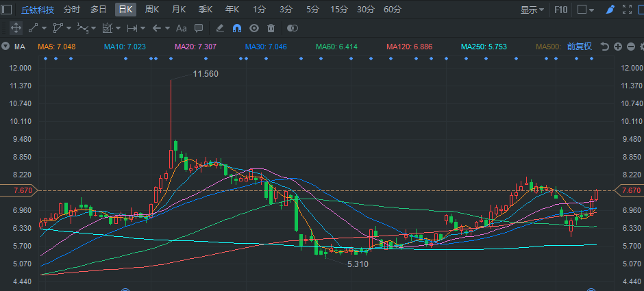Switch to the 年K yearly tab

tap(232, 10)
